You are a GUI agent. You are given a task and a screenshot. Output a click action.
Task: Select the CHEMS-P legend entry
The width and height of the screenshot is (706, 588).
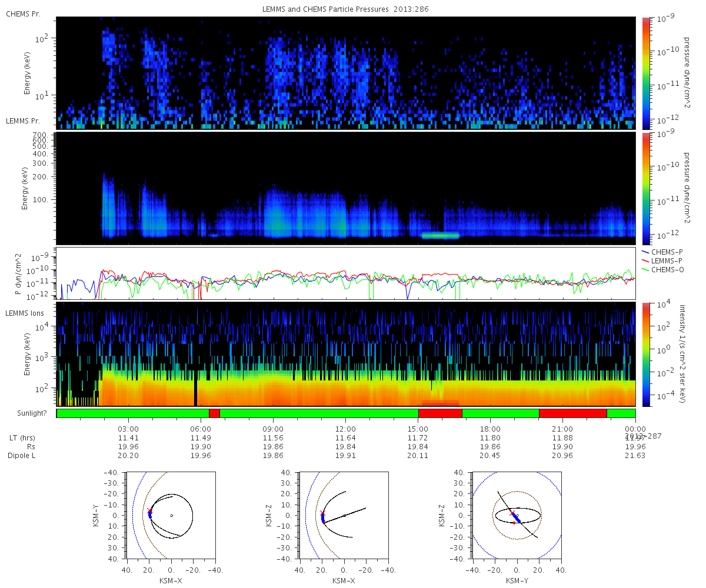(x=663, y=252)
